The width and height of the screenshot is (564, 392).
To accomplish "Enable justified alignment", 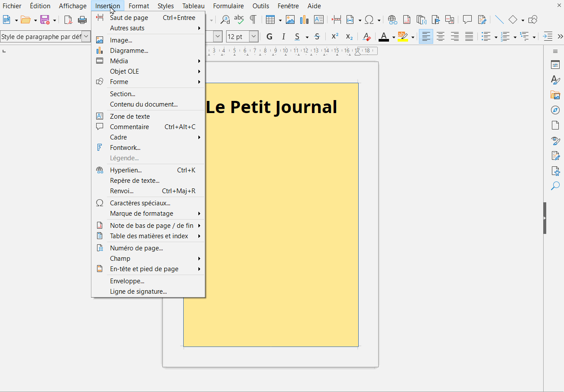I will 469,37.
